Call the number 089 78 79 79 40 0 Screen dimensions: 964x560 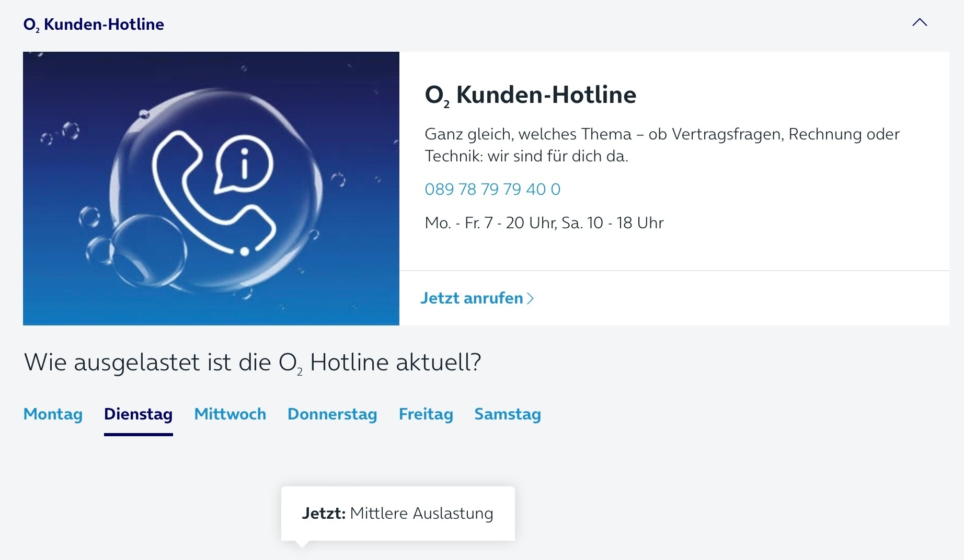point(492,189)
